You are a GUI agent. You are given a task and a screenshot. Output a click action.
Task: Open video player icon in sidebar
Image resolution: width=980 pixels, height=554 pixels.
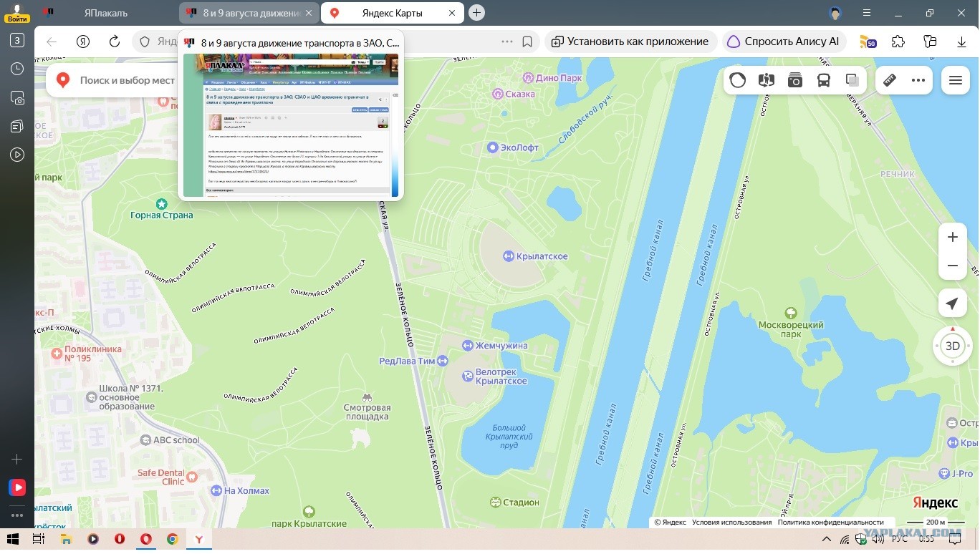(17, 155)
